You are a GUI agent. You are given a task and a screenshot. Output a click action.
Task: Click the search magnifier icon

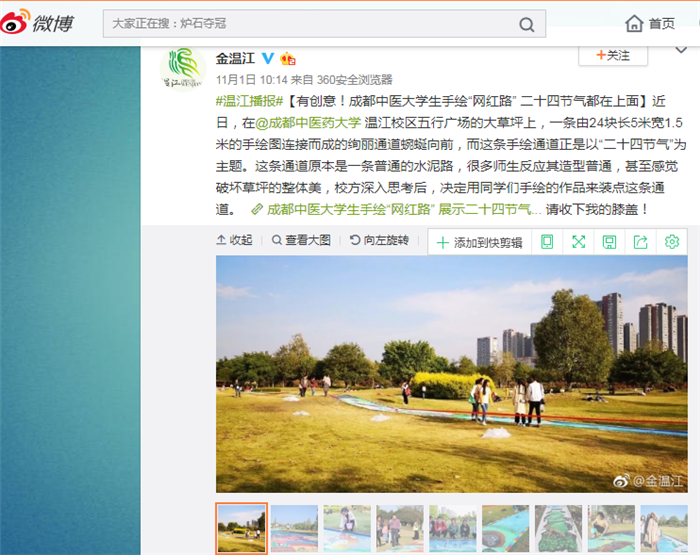tap(526, 24)
